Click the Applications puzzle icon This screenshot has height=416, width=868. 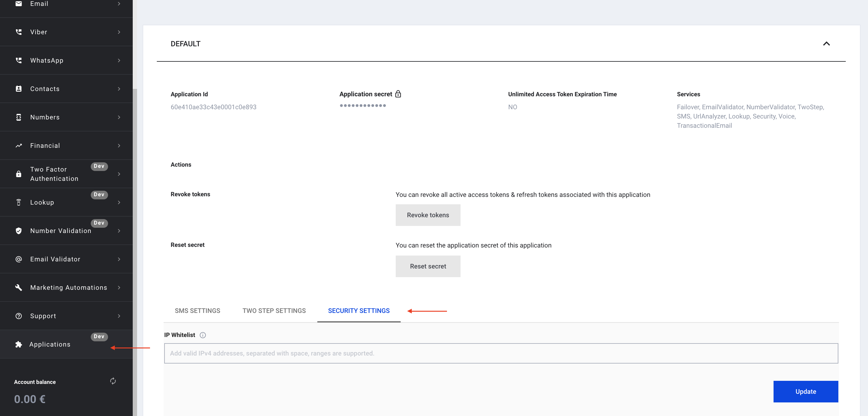[19, 344]
